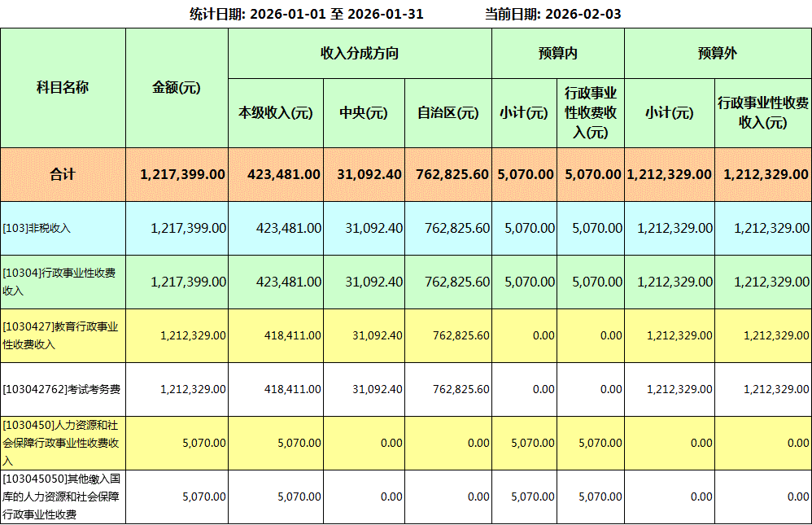Click the 科目名称 column header

(63, 88)
